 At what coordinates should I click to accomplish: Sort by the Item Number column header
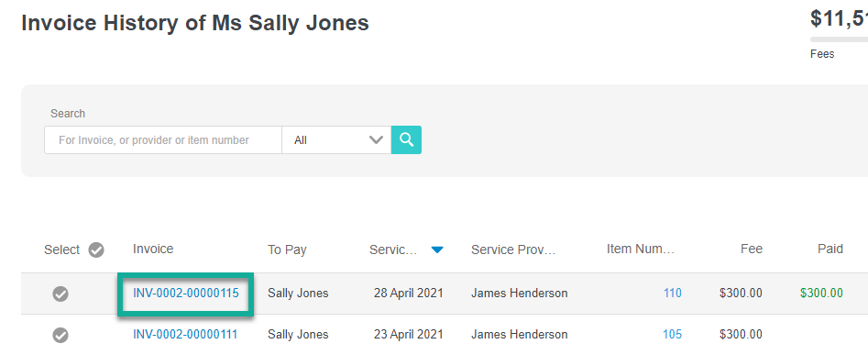click(641, 250)
